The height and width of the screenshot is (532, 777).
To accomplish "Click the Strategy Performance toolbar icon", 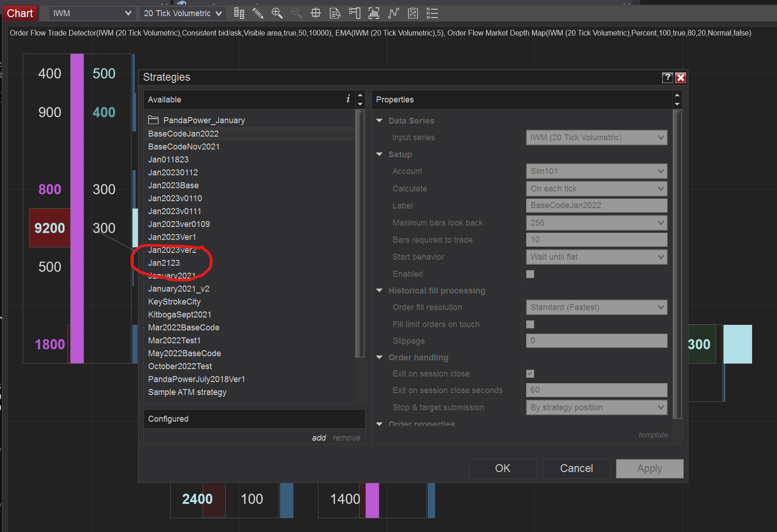I will (413, 13).
